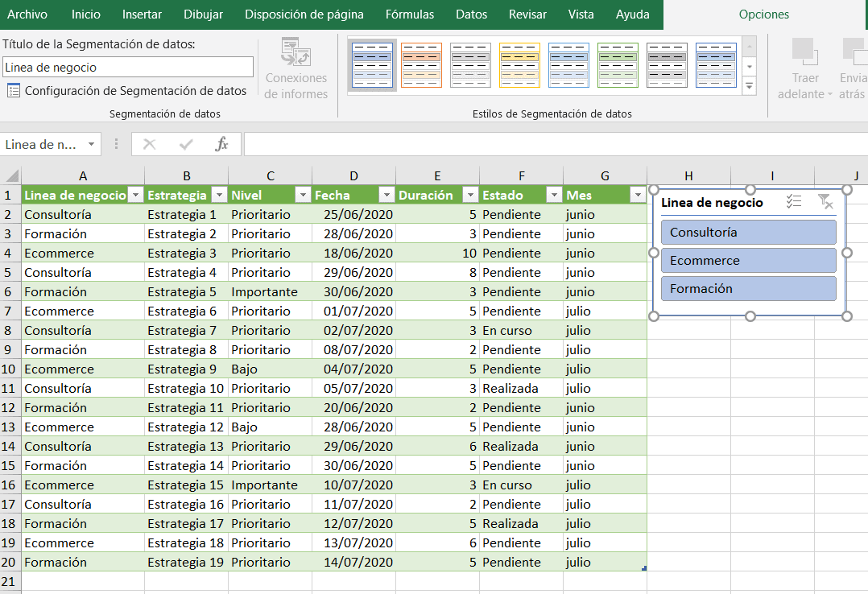Open Conexiones de informes

296,69
